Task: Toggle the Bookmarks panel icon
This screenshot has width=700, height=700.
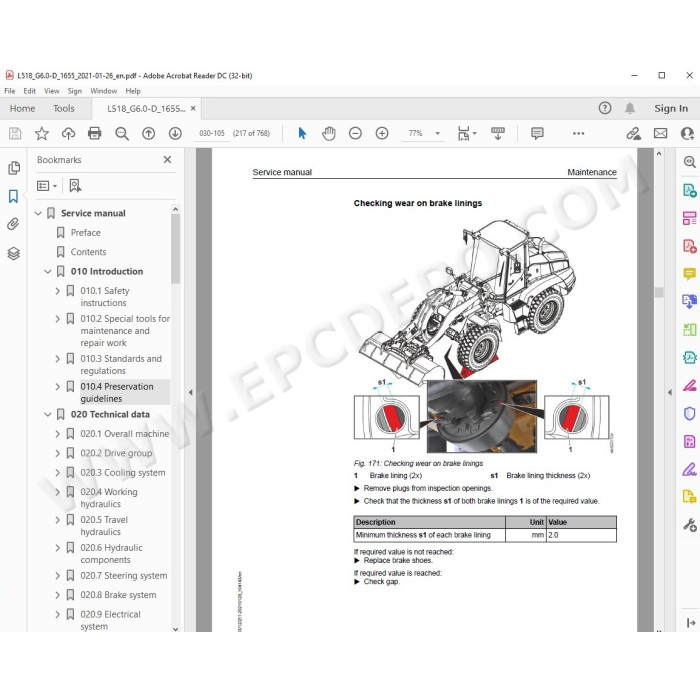Action: pyautogui.click(x=13, y=196)
